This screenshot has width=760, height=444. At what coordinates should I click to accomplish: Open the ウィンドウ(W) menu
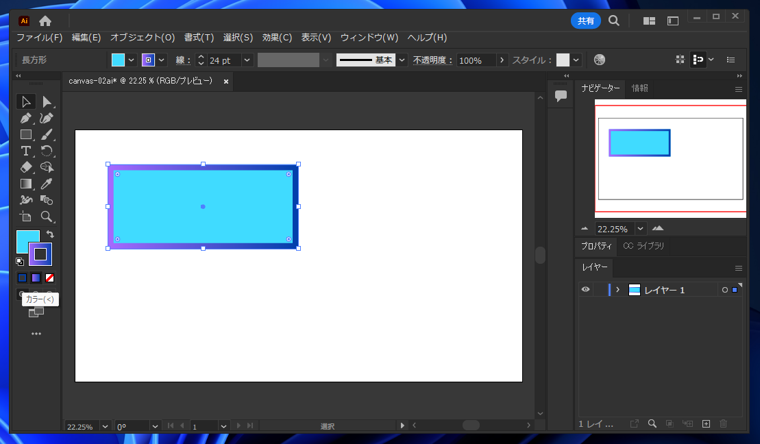(x=369, y=37)
